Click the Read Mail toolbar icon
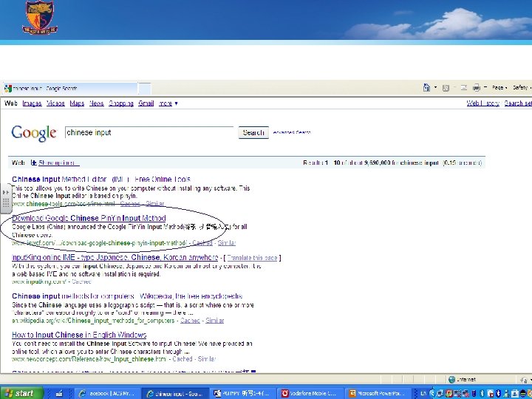 click(464, 87)
